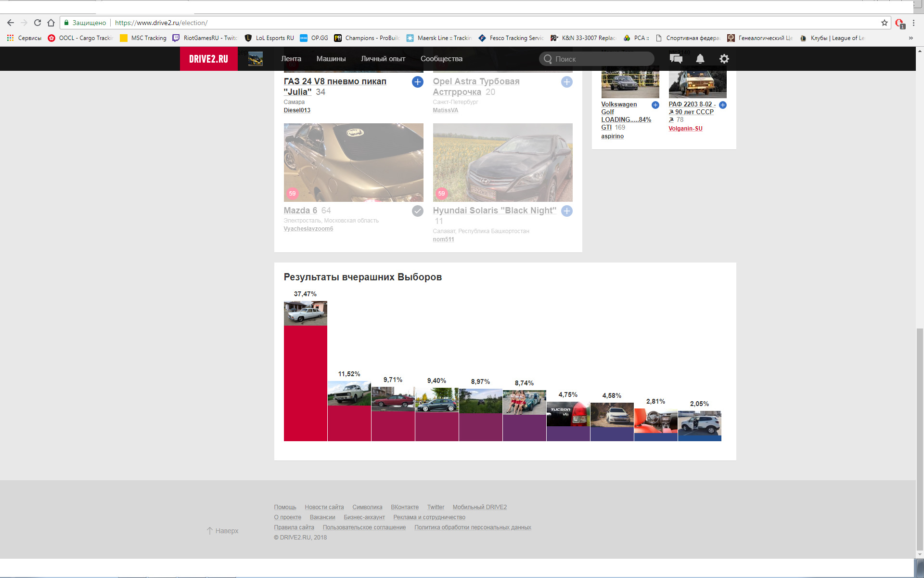Bookmark page with the star icon
The width and height of the screenshot is (924, 578).
point(884,23)
